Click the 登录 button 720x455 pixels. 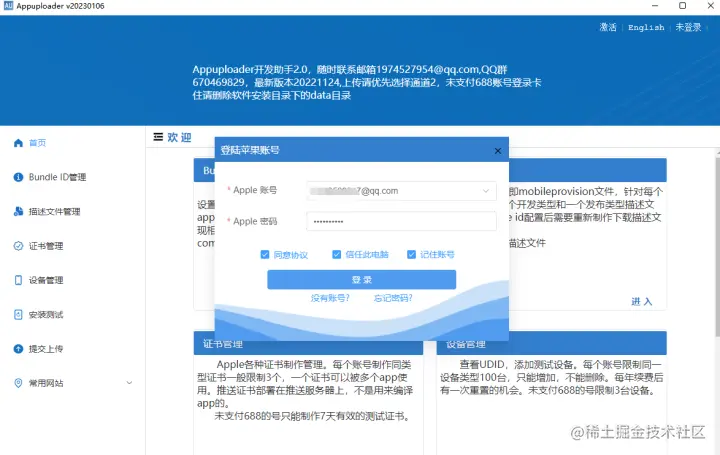pos(361,280)
